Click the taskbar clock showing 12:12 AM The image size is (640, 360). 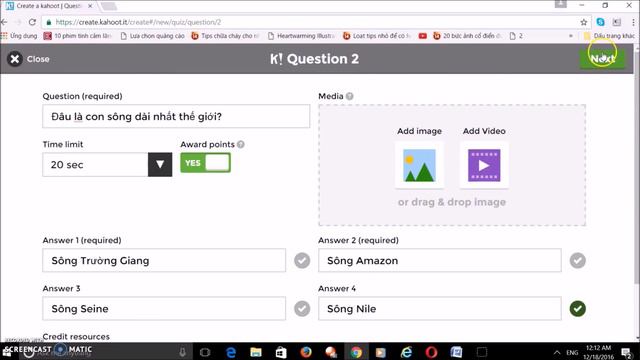(598, 352)
